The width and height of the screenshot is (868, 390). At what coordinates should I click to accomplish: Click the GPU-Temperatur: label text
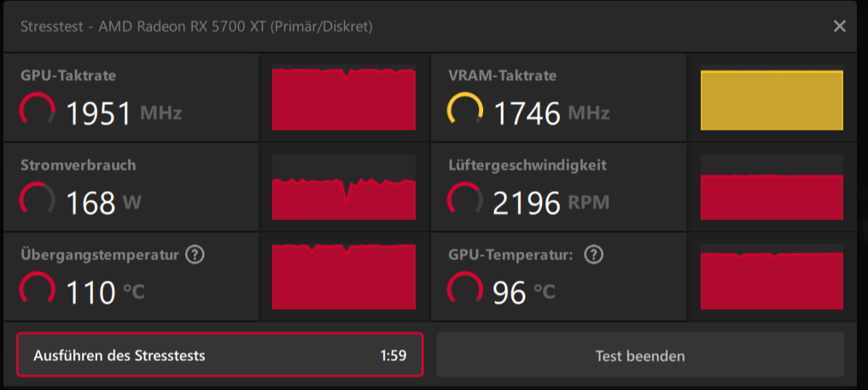coord(511,255)
